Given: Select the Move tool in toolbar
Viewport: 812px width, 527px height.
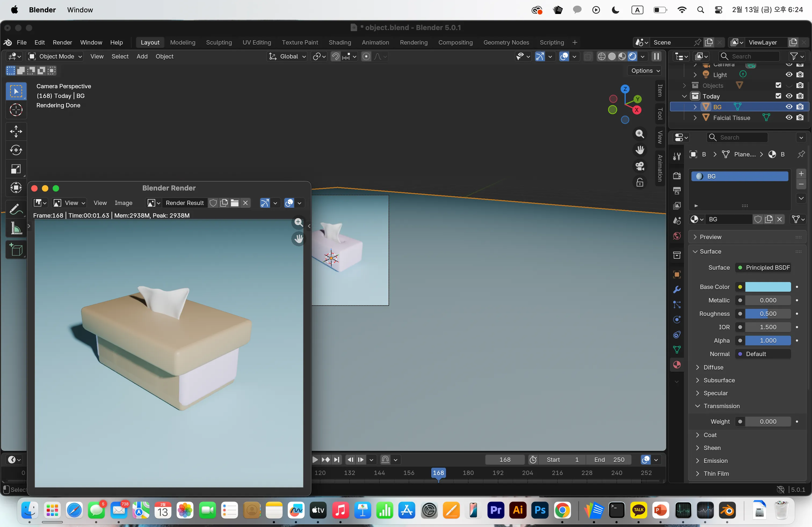Looking at the screenshot, I should tap(16, 131).
